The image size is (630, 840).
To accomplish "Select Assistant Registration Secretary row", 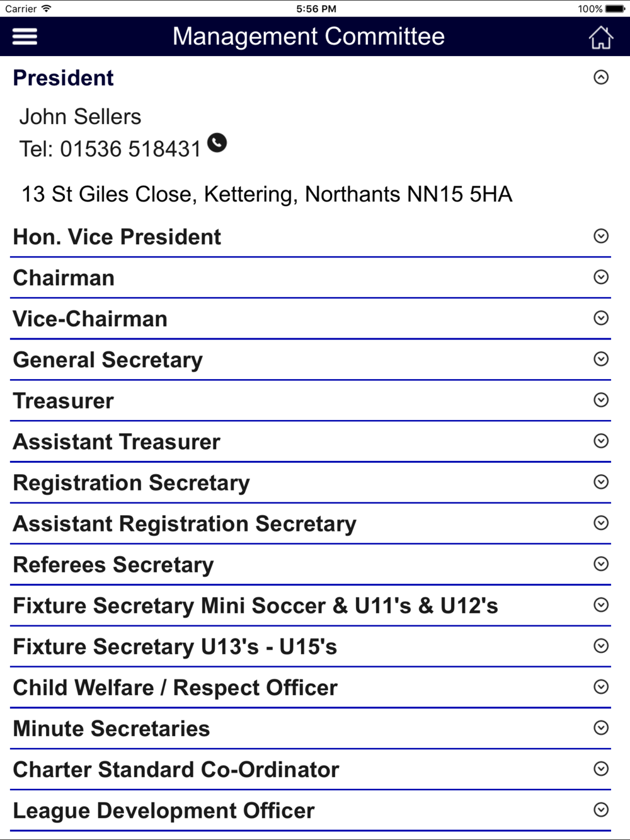I will click(311, 523).
